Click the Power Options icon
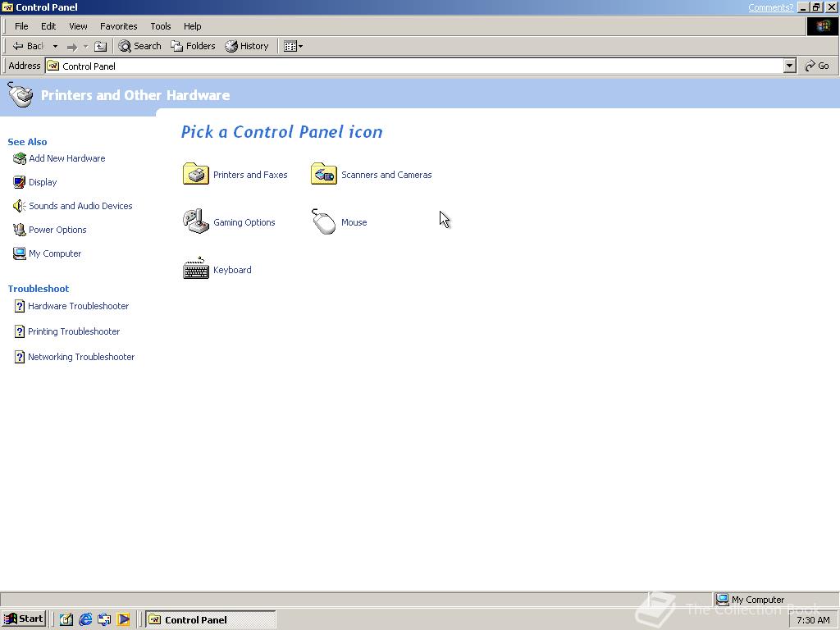The height and width of the screenshot is (630, 840). pos(20,230)
